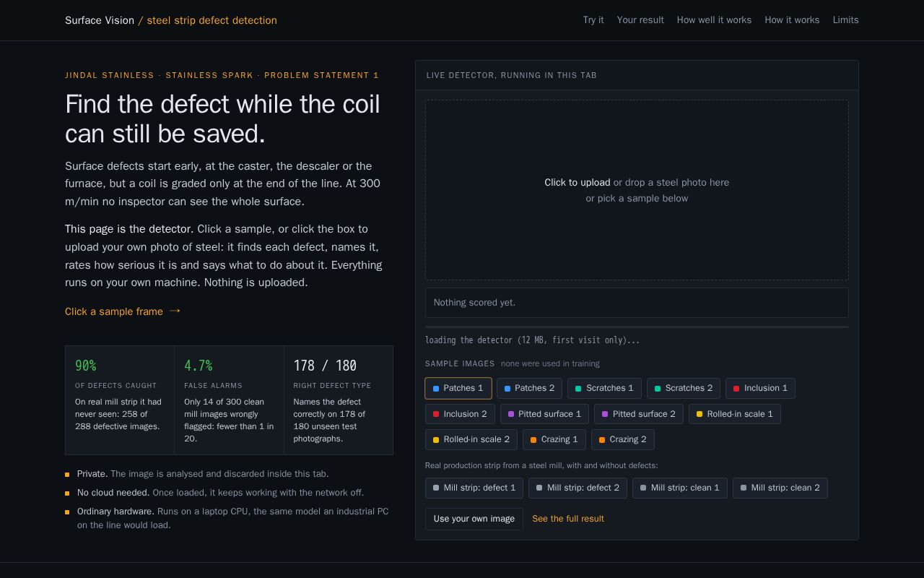This screenshot has width=924, height=578.
Task: Click Use your own image button
Action: pos(474,519)
